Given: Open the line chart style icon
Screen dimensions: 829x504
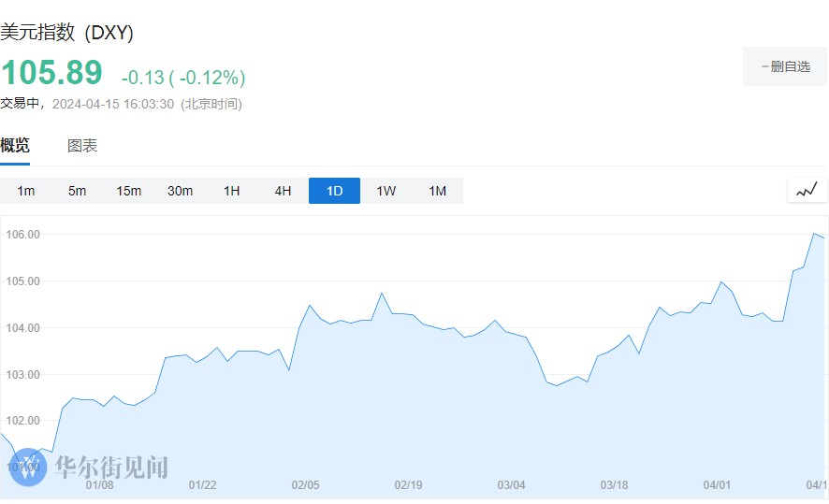Looking at the screenshot, I should [807, 191].
